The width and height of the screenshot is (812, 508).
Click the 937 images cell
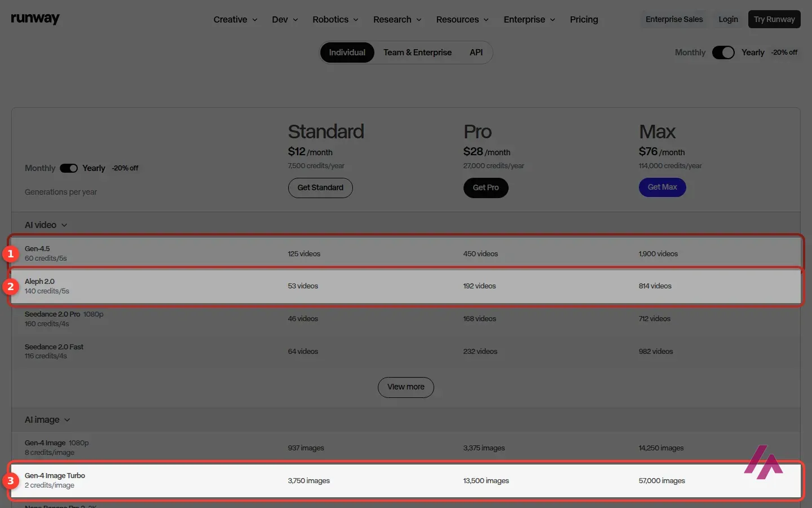coord(306,448)
